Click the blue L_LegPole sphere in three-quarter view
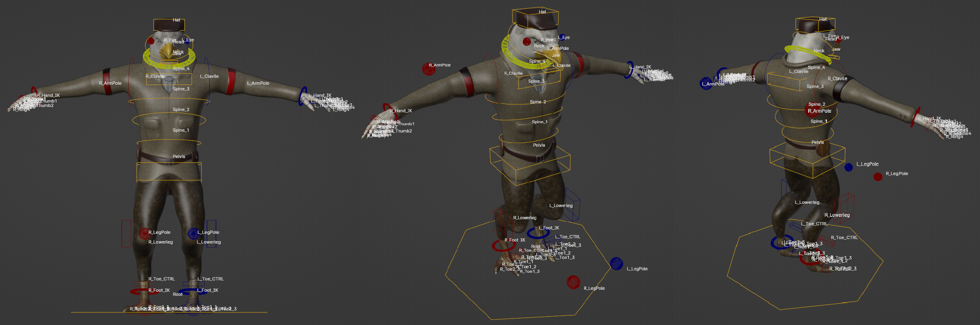 [616, 264]
